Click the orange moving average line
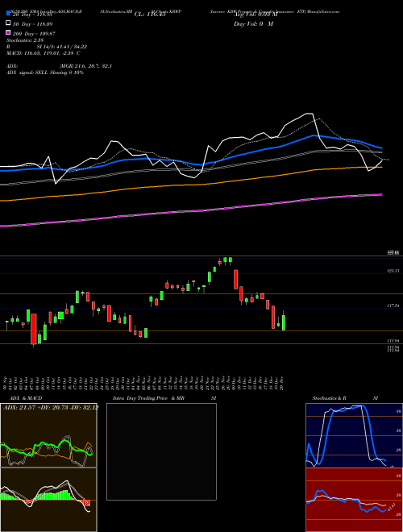 [191, 185]
